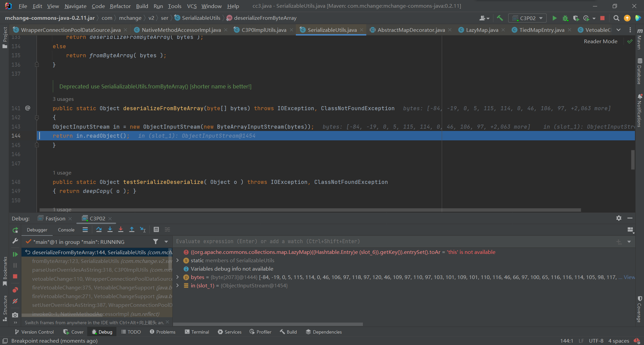Open debug panel gear settings
The width and height of the screenshot is (644, 345).
click(619, 218)
